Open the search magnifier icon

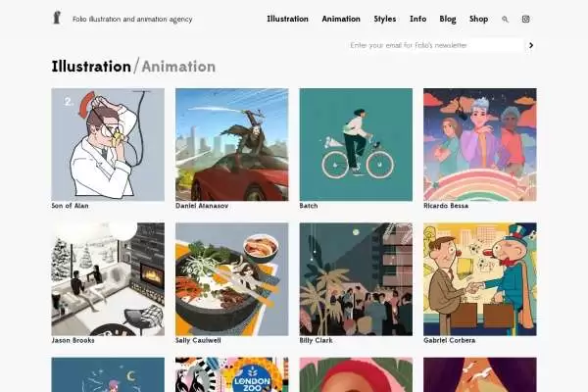[x=505, y=20]
